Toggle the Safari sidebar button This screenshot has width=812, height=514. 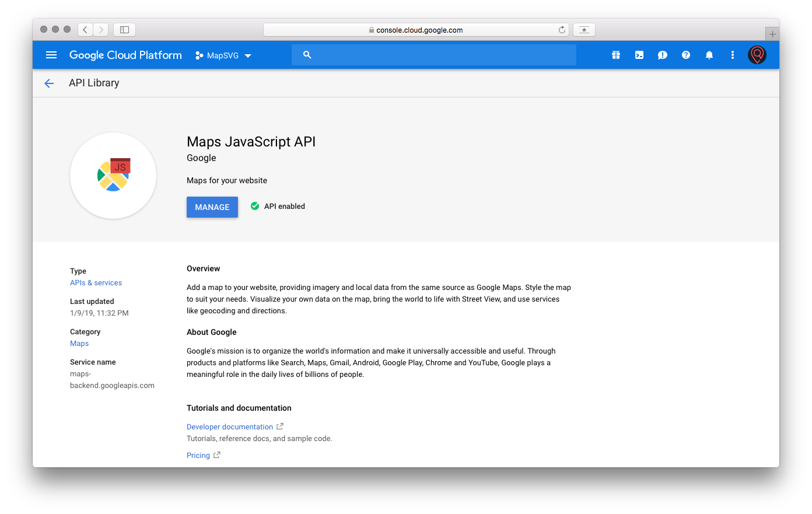point(124,29)
